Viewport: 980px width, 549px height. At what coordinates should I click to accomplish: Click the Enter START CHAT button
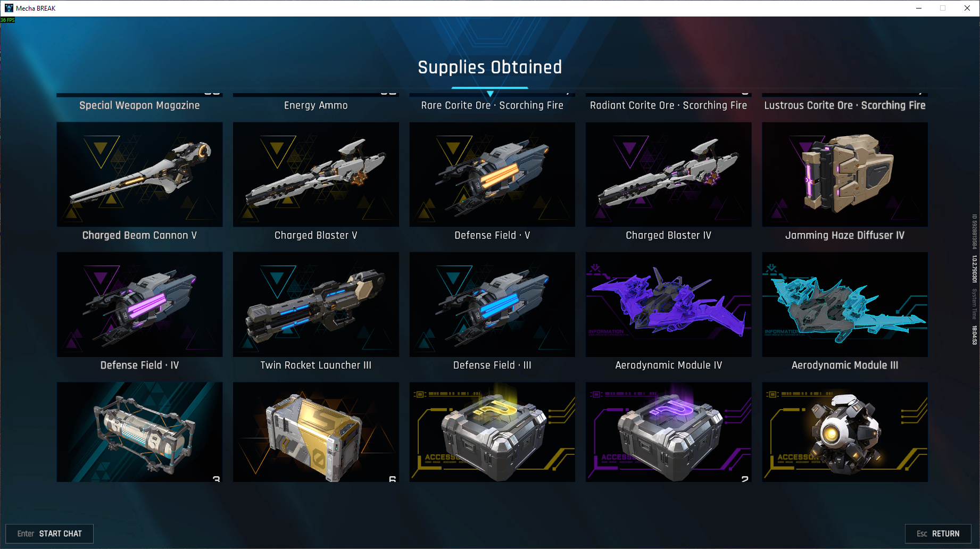[x=49, y=534]
